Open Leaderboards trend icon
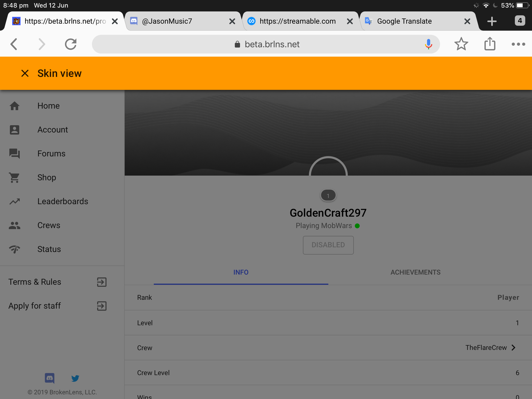This screenshot has width=532, height=399. (x=15, y=201)
